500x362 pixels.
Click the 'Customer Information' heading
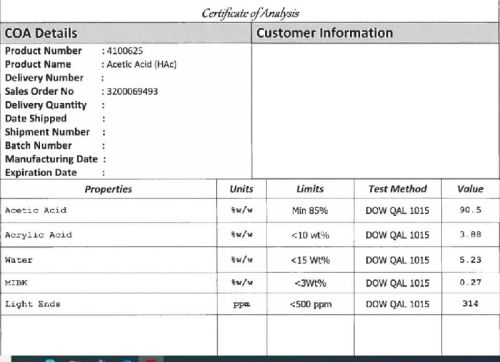[325, 33]
